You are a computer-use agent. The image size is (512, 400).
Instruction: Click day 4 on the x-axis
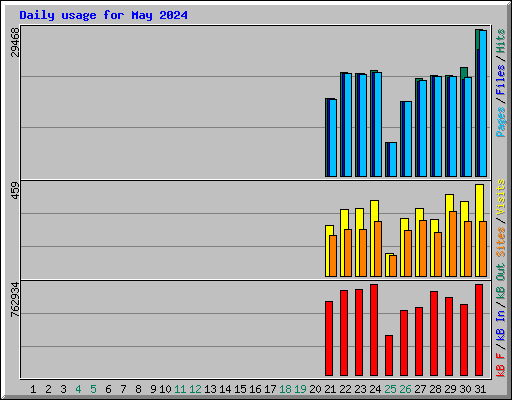[78, 389]
